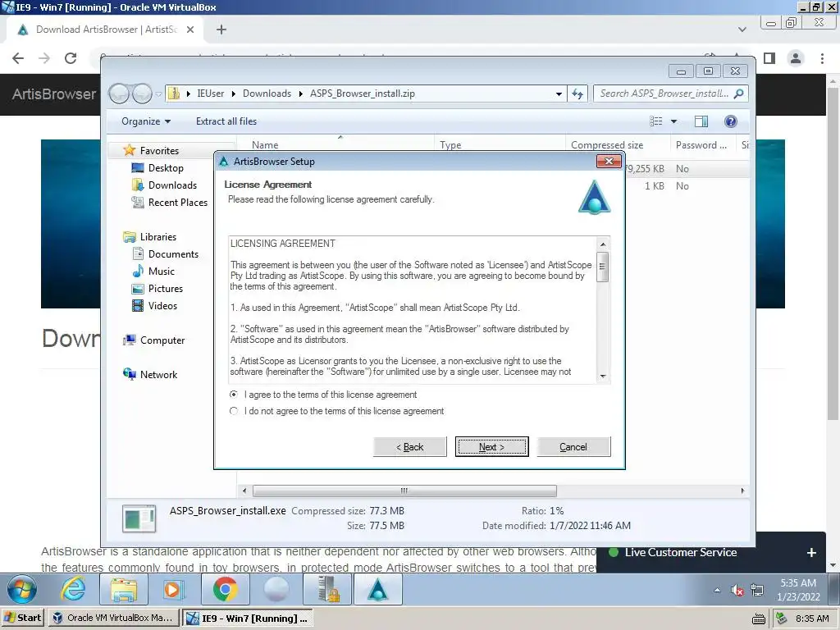Open Chrome three-dot menu
This screenshot has width=840, height=630.
pyautogui.click(x=822, y=58)
